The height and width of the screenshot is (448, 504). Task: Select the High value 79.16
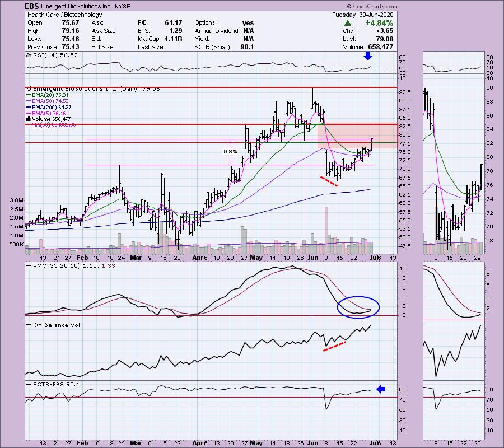point(71,31)
